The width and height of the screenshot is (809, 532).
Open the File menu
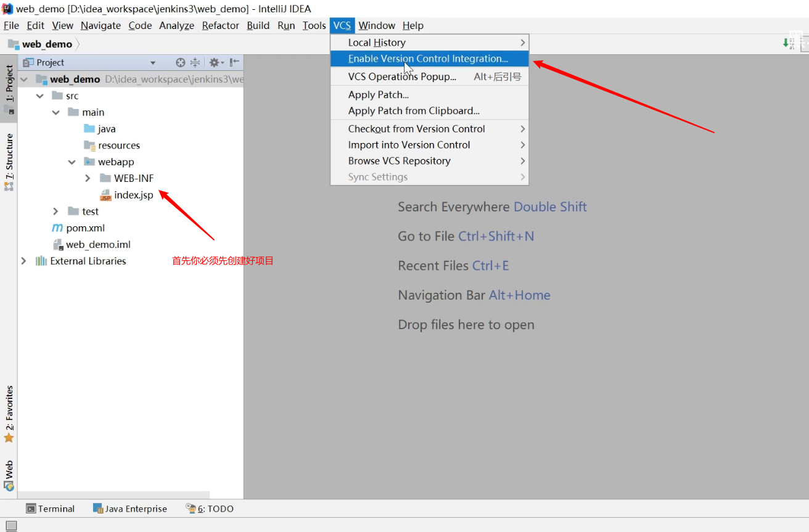pyautogui.click(x=11, y=25)
